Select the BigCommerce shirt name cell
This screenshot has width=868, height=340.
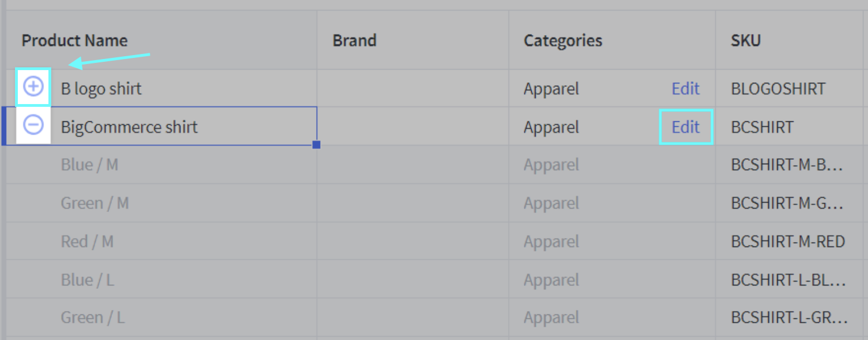pyautogui.click(x=129, y=127)
